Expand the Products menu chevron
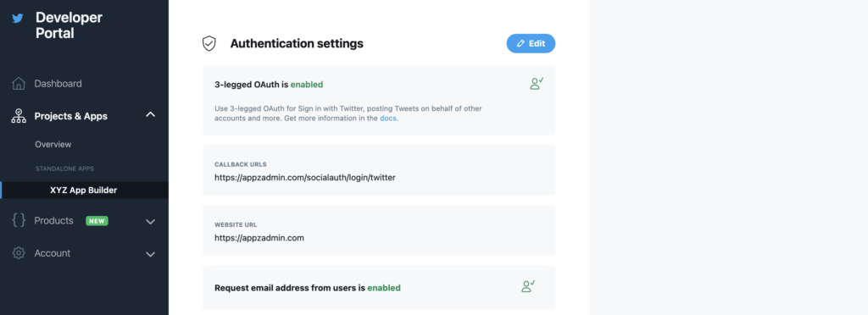 [x=150, y=222]
